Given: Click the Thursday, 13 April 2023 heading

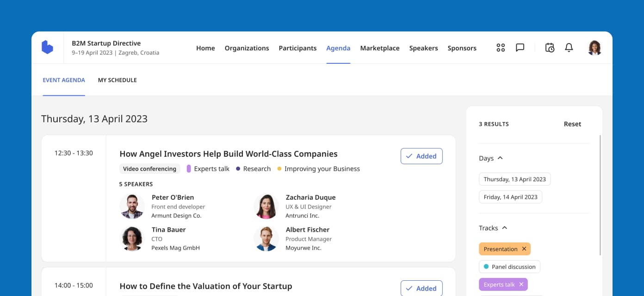Looking at the screenshot, I should click(94, 119).
